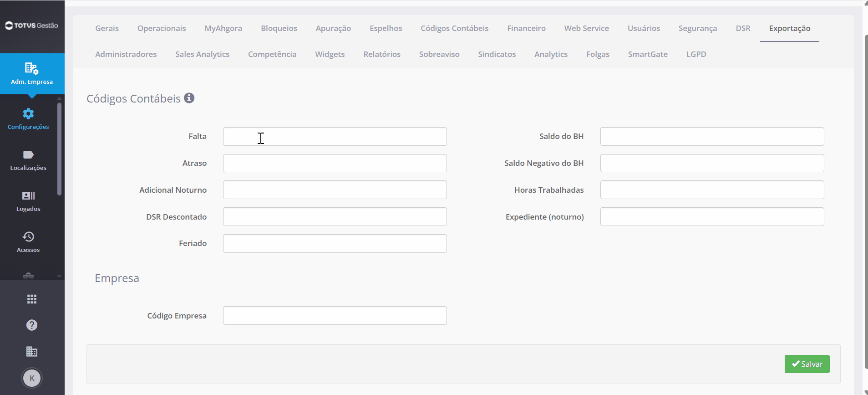Click the Salvar button

point(807,364)
